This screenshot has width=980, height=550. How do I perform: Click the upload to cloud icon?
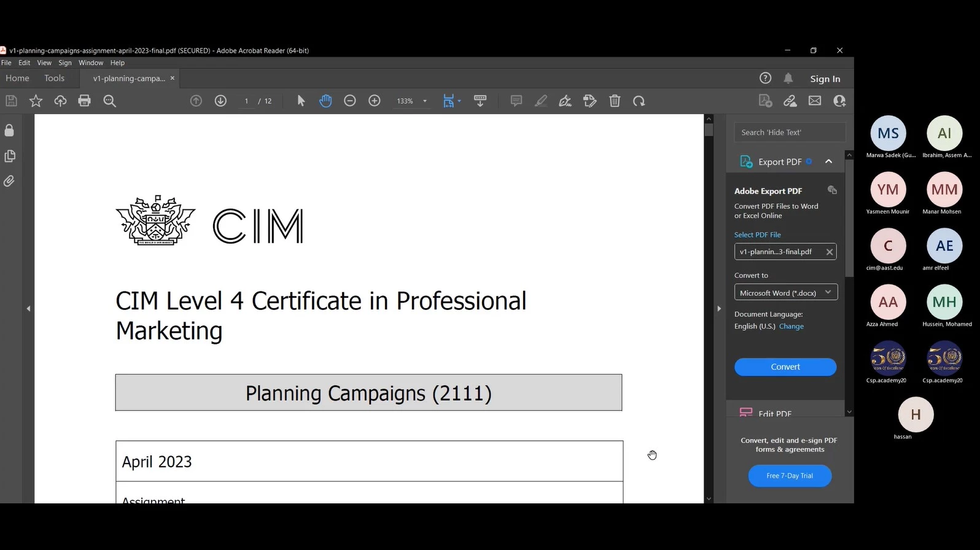coord(60,101)
